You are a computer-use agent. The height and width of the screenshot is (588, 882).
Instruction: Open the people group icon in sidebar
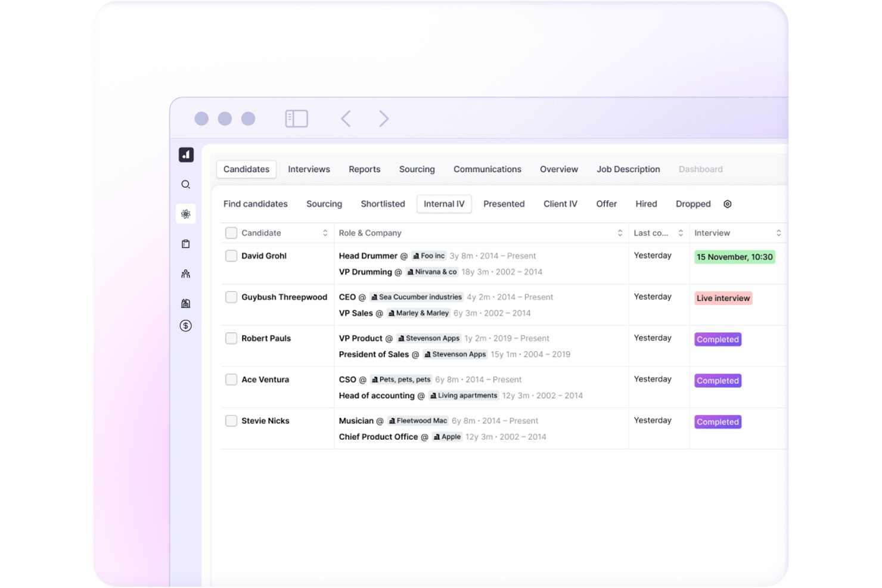(186, 273)
